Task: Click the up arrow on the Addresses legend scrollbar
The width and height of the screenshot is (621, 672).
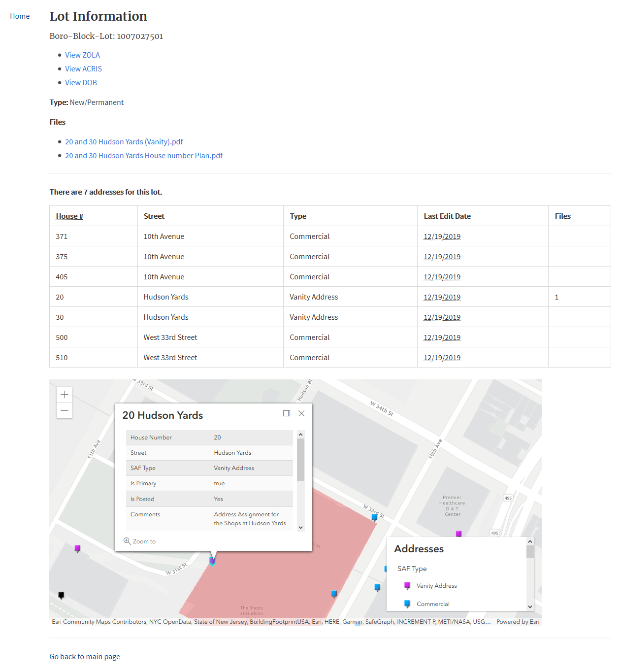Action: coord(530,541)
